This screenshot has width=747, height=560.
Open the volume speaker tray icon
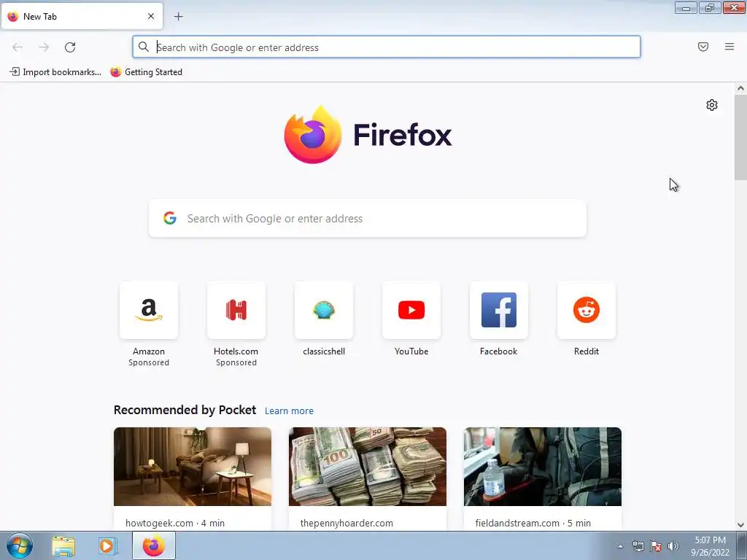pyautogui.click(x=673, y=546)
